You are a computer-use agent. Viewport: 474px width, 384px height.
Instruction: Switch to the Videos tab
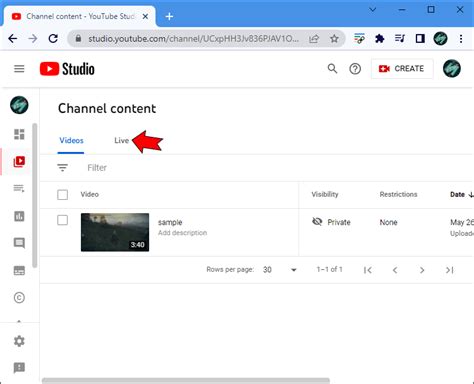(71, 140)
